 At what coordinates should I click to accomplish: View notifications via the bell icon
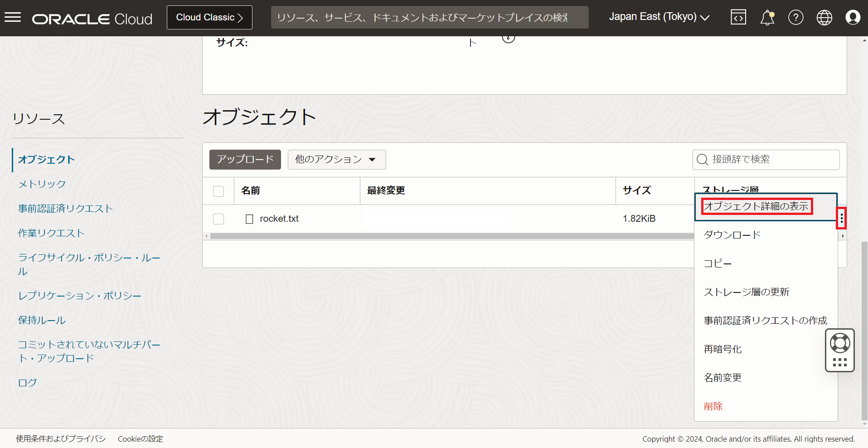pos(767,17)
